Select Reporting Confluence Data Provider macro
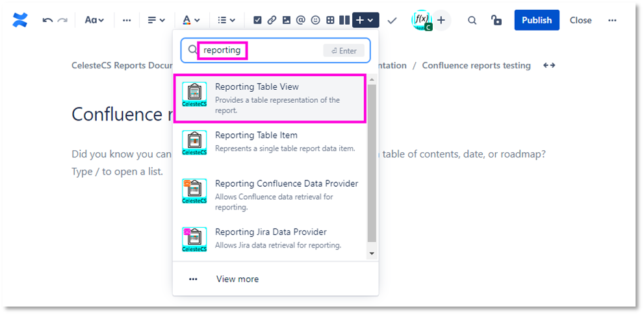Image resolution: width=644 pixels, height=315 pixels. tap(270, 195)
